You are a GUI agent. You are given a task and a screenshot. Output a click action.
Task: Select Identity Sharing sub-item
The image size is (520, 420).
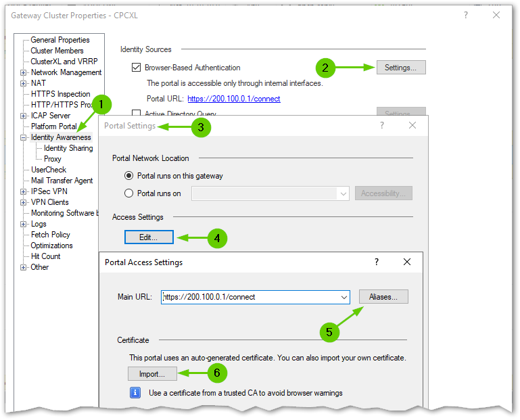click(x=68, y=148)
